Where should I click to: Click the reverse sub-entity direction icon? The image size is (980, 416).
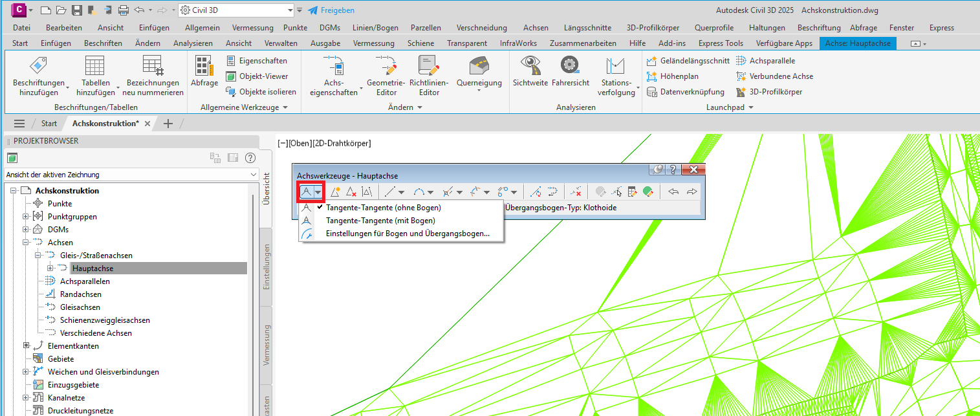[552, 192]
